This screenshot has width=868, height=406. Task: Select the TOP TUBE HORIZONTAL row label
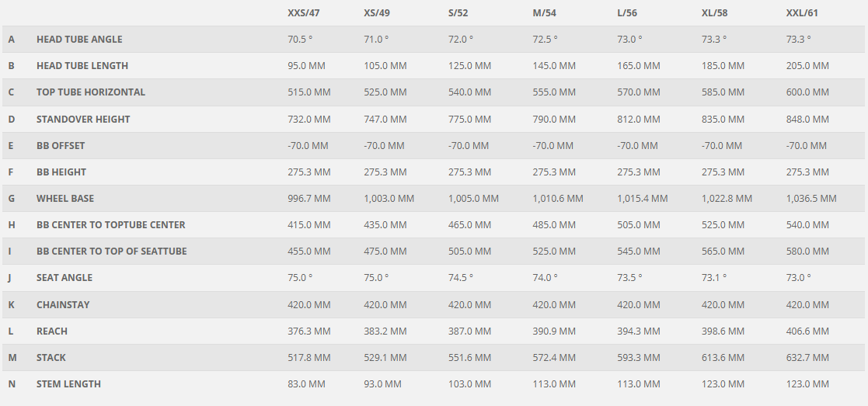pyautogui.click(x=91, y=92)
